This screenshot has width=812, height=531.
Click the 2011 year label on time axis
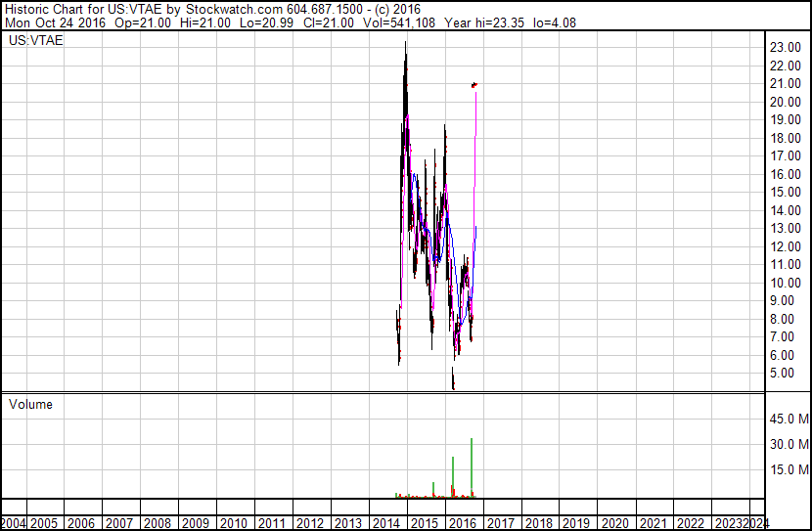pos(272,523)
